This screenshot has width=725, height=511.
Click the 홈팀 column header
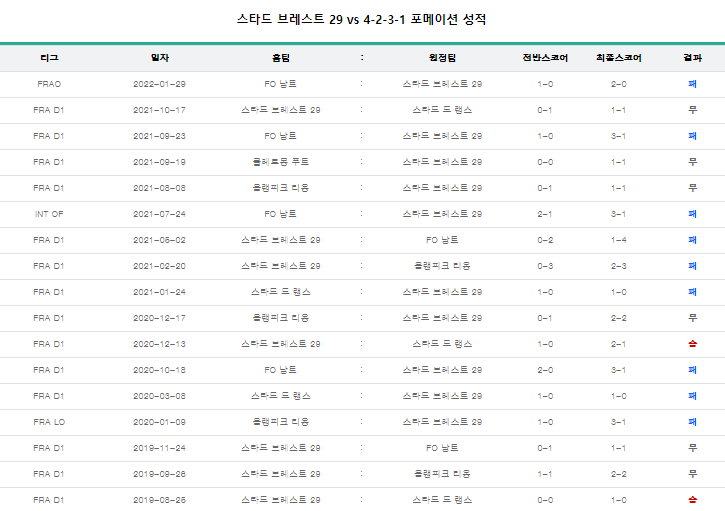(281, 58)
